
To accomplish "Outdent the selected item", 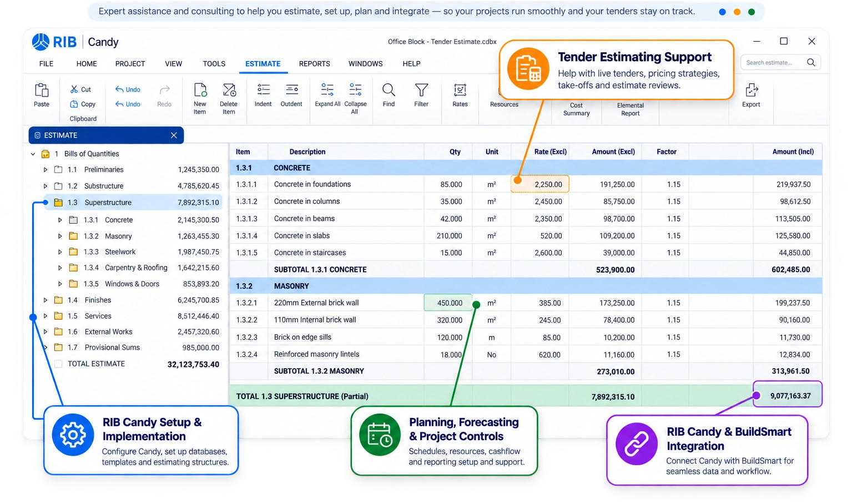I will pyautogui.click(x=292, y=89).
